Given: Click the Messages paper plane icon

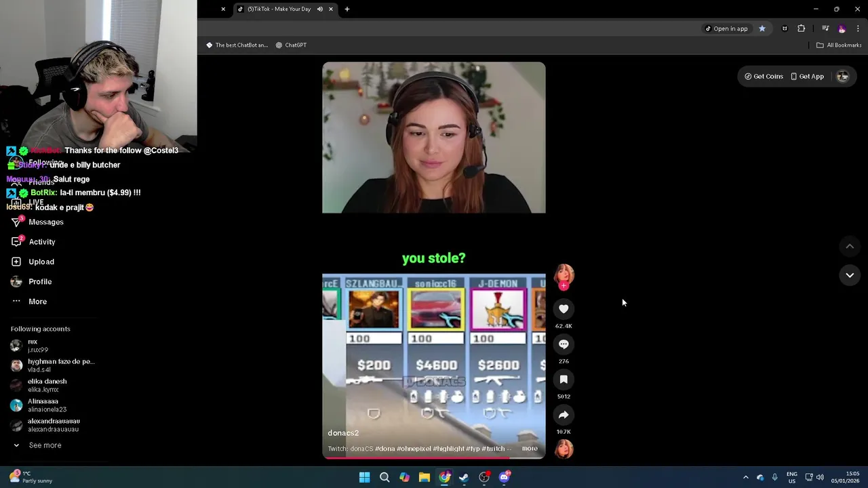Looking at the screenshot, I should pyautogui.click(x=16, y=222).
